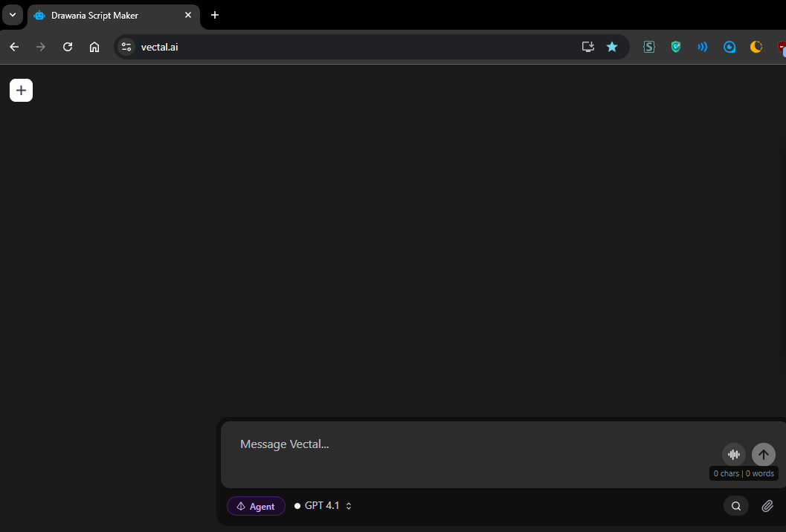Image resolution: width=786 pixels, height=532 pixels.
Task: Open the orange crescent moon extension
Action: tap(756, 47)
